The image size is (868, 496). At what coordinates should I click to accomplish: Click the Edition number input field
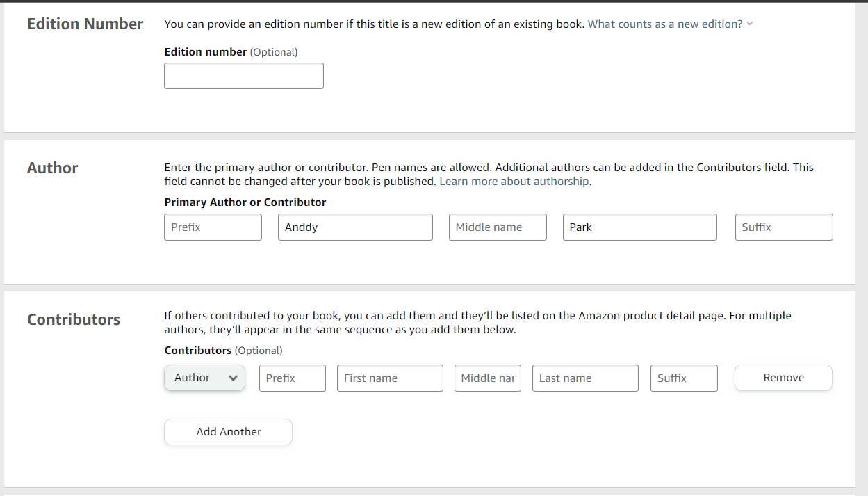point(243,76)
